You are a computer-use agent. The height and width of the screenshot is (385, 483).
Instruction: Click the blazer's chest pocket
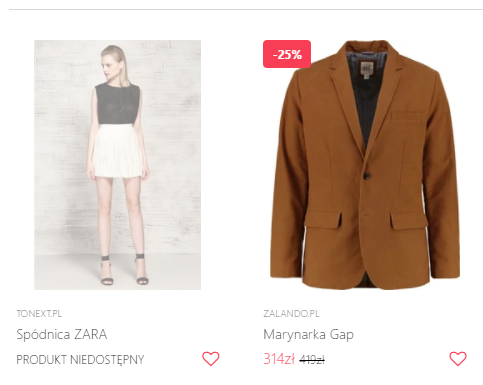406,116
